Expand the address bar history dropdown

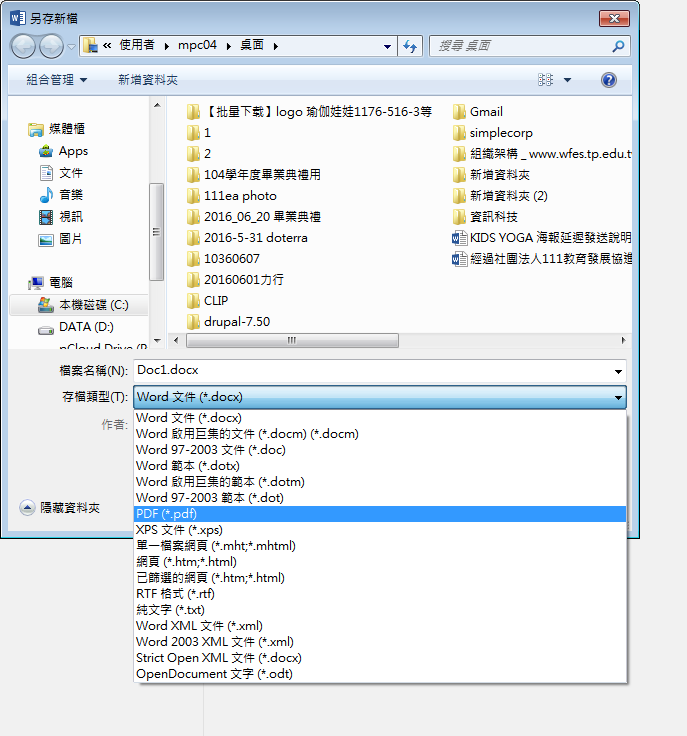click(388, 46)
